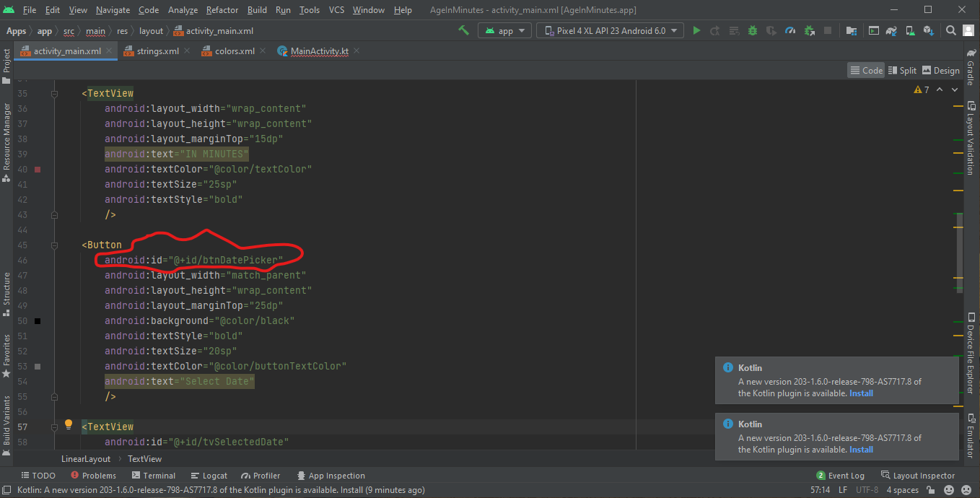980x498 pixels.
Task: Collapse the TextView tag fold at line 35
Action: [x=54, y=94]
